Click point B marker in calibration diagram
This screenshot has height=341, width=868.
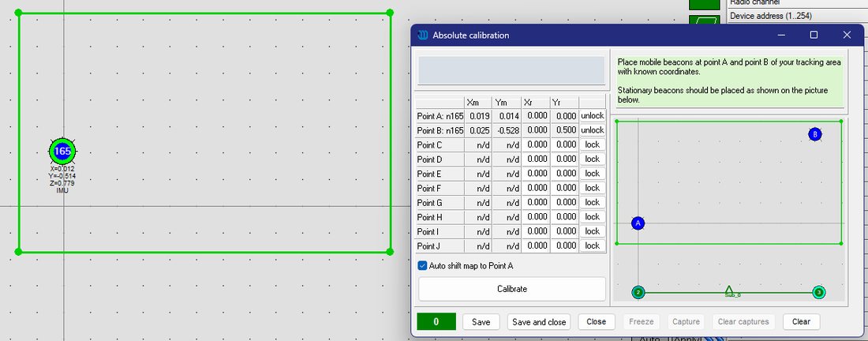(814, 134)
